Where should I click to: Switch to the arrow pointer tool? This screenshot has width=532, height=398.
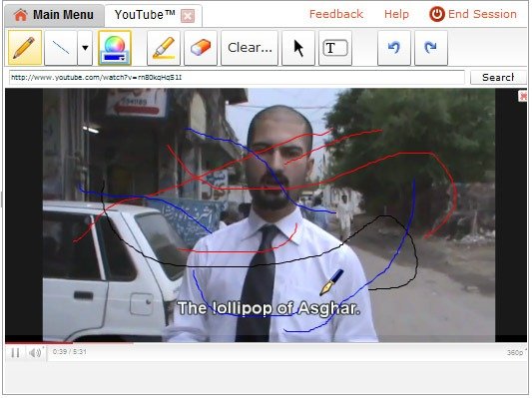pyautogui.click(x=298, y=48)
